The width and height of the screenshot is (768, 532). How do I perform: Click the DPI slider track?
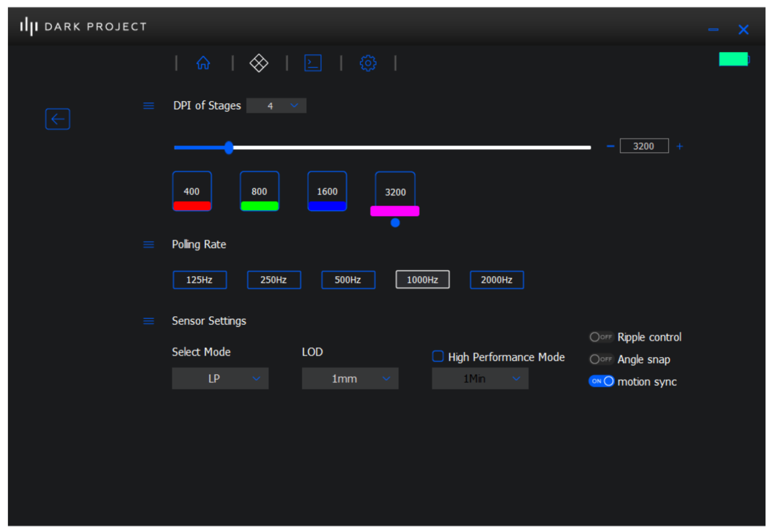click(382, 147)
